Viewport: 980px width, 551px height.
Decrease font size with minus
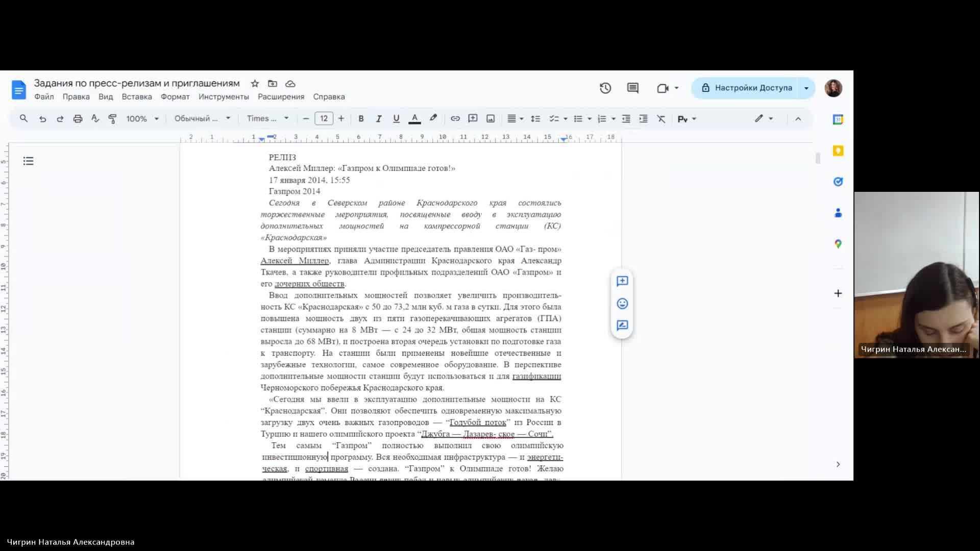point(306,119)
